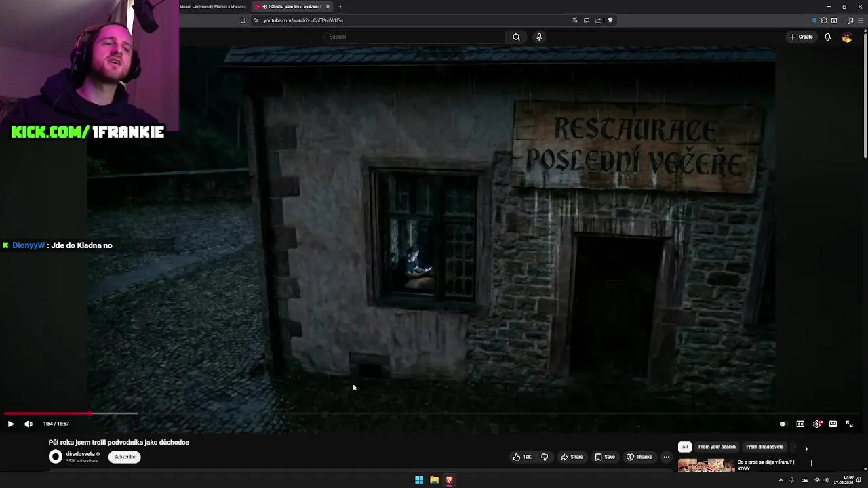Send a Thanks to the creator
This screenshot has width=868, height=488.
pos(639,457)
